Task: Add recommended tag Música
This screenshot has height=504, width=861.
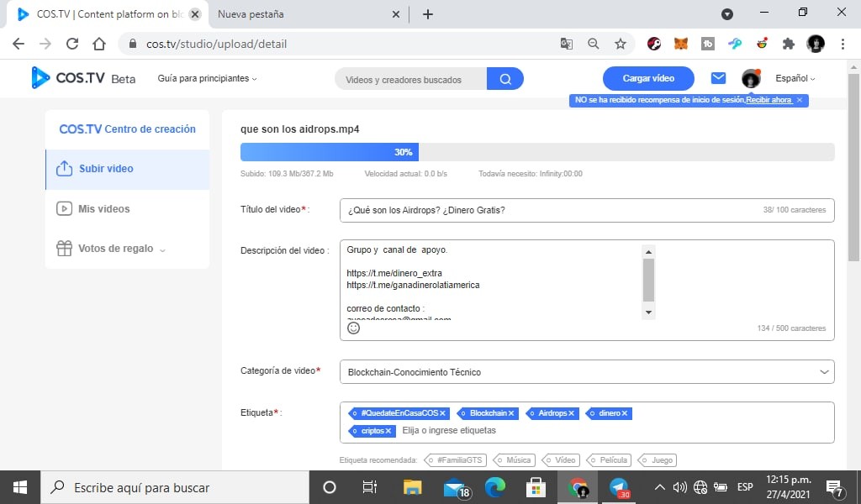Action: [514, 460]
